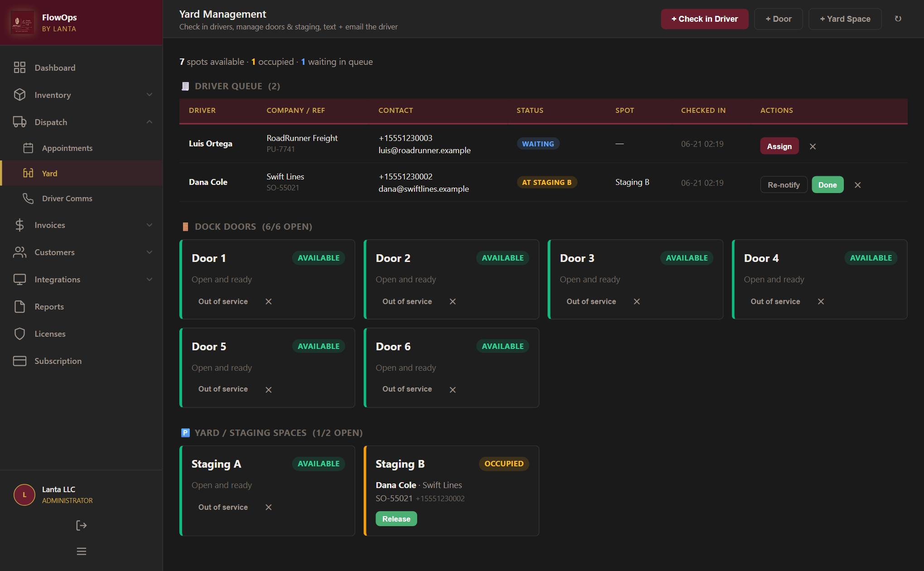Click the Licenses shield icon

point(19,334)
